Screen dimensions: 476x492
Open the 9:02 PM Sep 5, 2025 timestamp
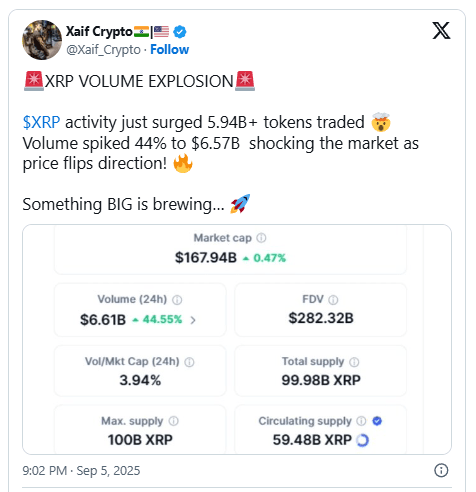(x=81, y=471)
